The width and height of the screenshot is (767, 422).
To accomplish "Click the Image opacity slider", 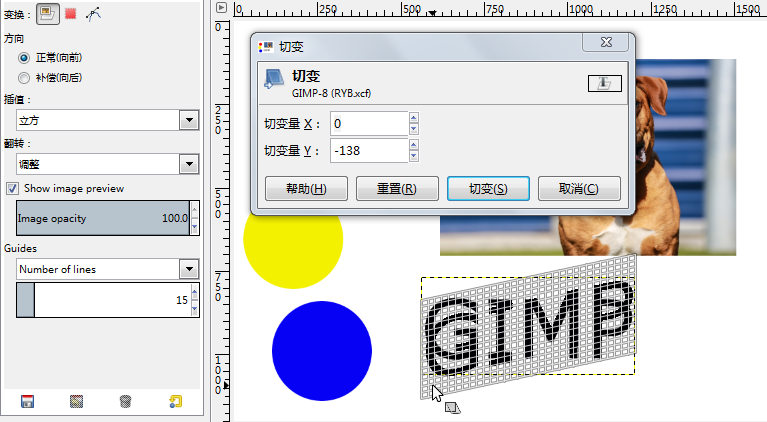I will point(103,218).
